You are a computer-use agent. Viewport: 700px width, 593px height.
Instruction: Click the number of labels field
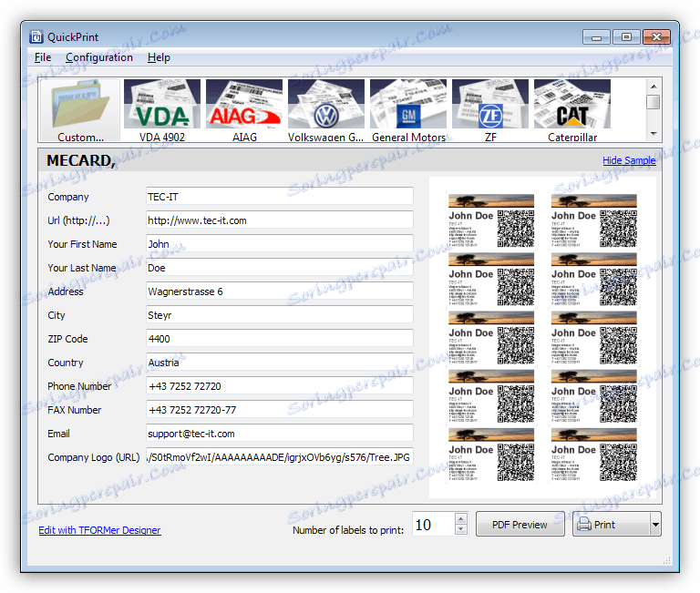[x=434, y=525]
